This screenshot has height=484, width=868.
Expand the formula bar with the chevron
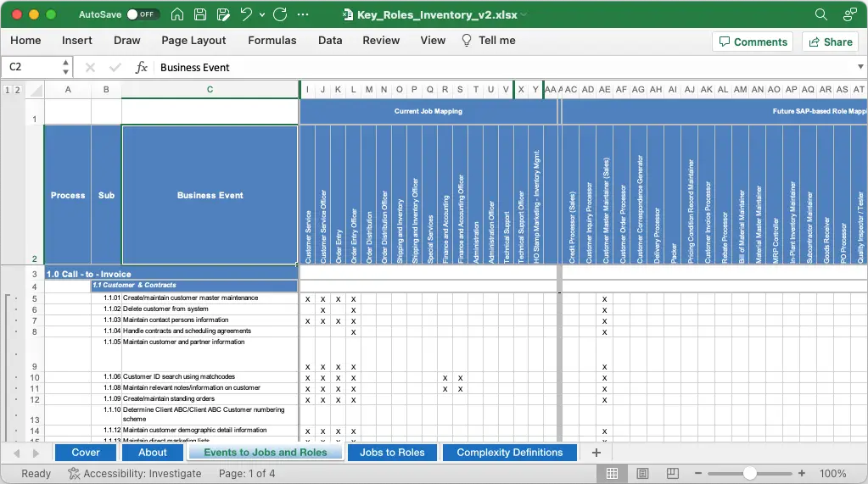(x=860, y=67)
